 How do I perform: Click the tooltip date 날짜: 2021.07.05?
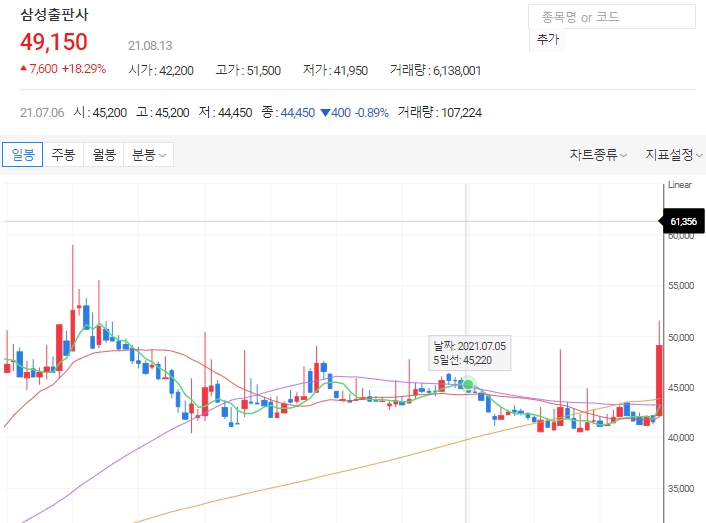470,346
